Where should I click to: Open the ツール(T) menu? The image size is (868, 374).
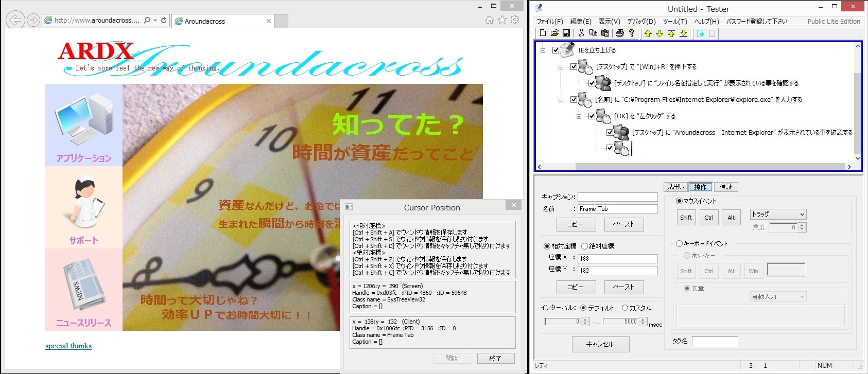tap(675, 22)
